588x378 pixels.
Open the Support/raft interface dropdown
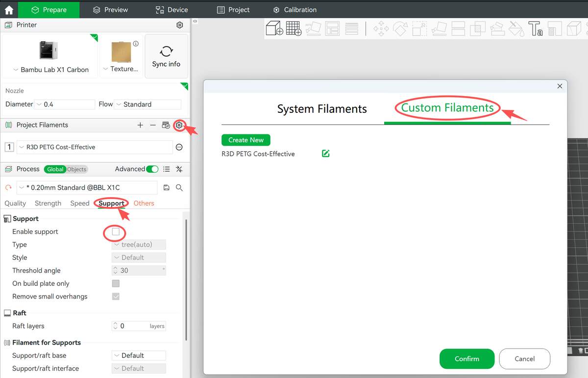coord(139,368)
